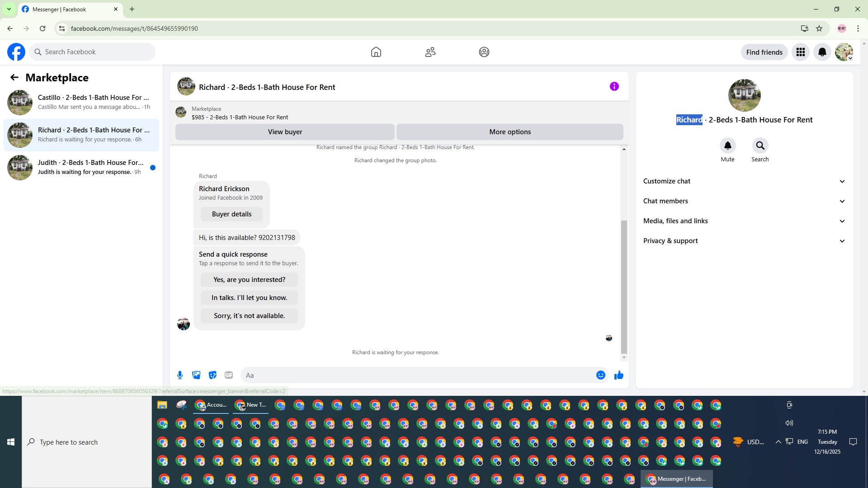Image resolution: width=868 pixels, height=488 pixels.
Task: Click the Facebook logo
Action: pos(16,52)
